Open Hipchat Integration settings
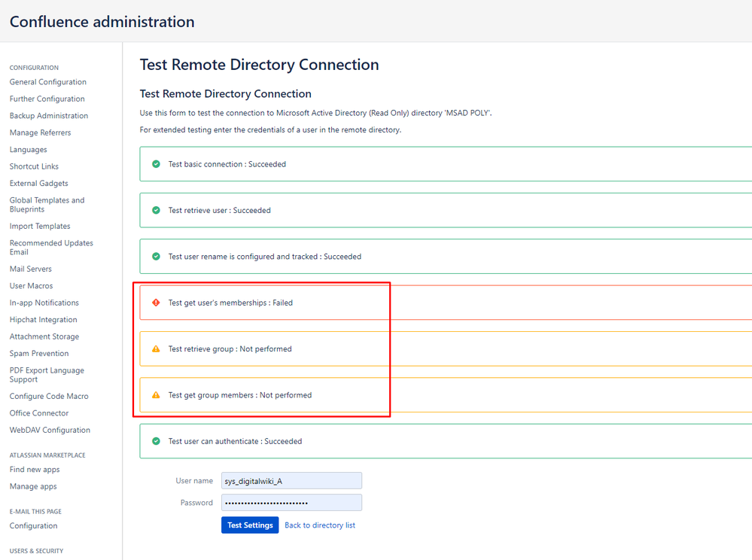The image size is (752, 560). tap(43, 319)
